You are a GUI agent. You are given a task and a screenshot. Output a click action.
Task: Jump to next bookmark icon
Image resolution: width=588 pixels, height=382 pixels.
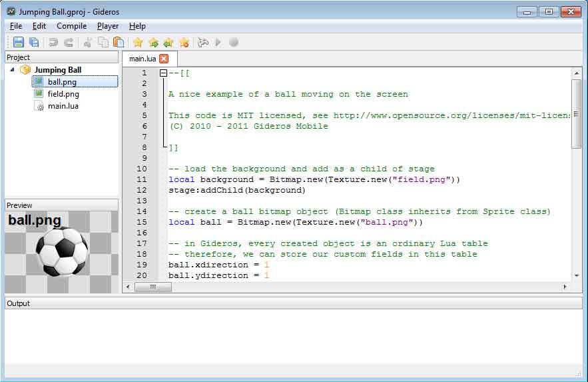pos(153,43)
